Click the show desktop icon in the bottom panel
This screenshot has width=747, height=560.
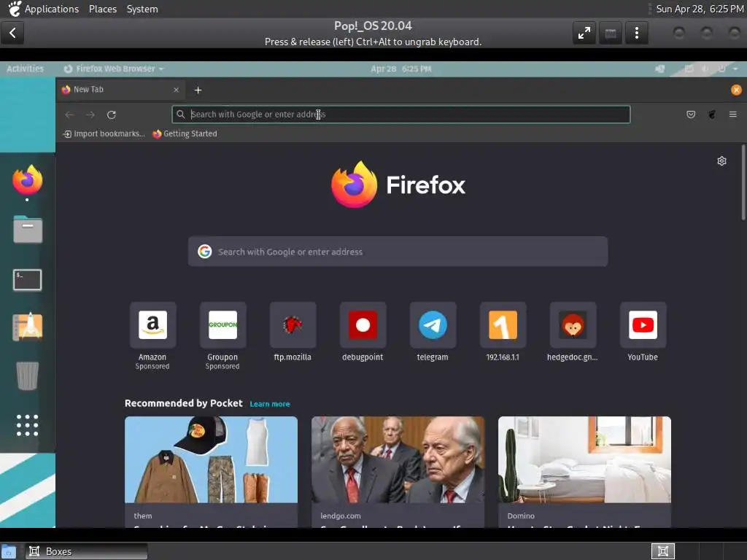(9, 551)
